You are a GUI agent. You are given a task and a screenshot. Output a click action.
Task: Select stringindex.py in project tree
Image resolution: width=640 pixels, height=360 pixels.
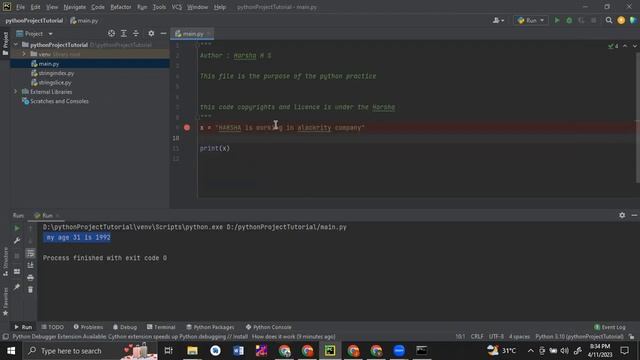pos(56,73)
